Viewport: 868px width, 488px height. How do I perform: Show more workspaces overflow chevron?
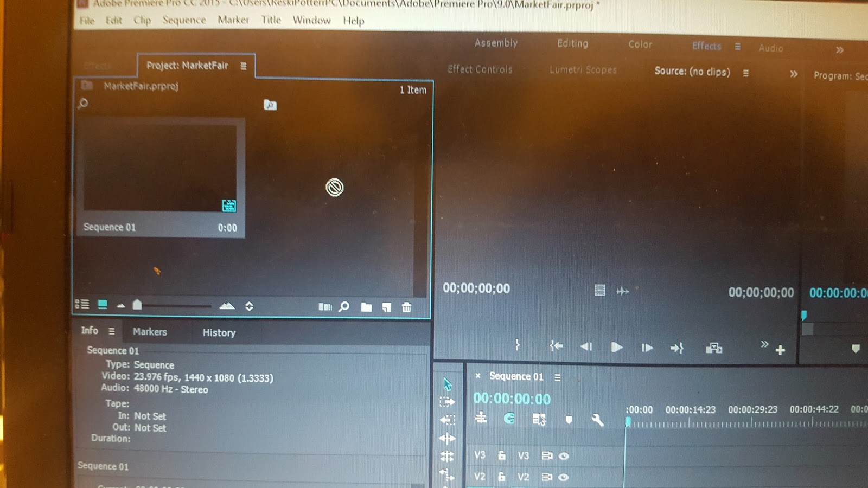coord(840,50)
